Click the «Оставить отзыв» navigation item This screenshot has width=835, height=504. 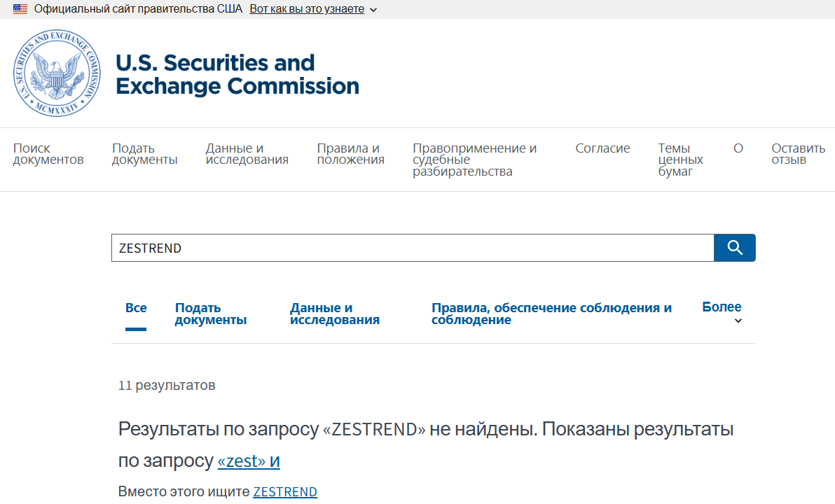point(797,153)
